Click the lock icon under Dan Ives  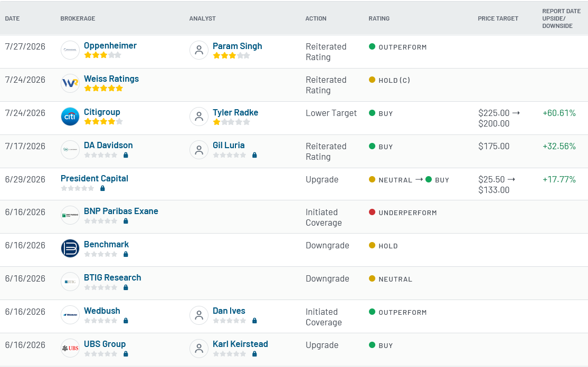point(254,321)
